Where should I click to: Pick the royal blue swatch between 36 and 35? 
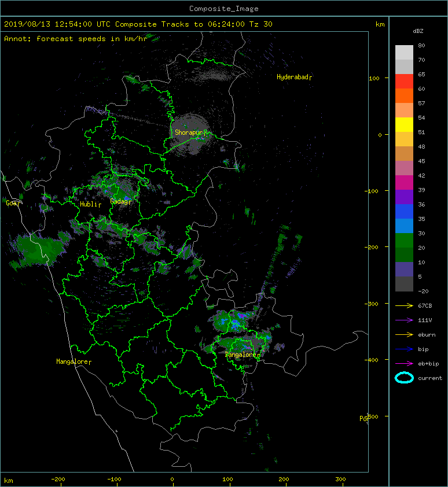[404, 211]
